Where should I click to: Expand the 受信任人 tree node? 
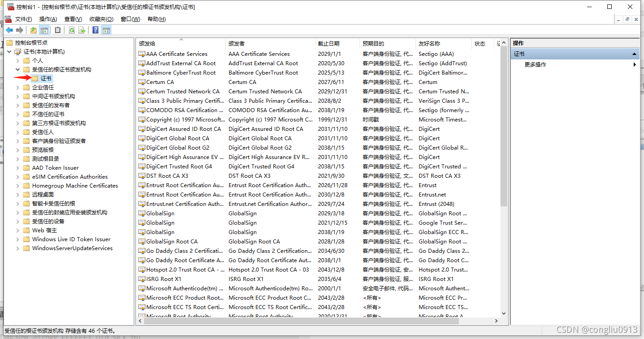click(x=18, y=132)
